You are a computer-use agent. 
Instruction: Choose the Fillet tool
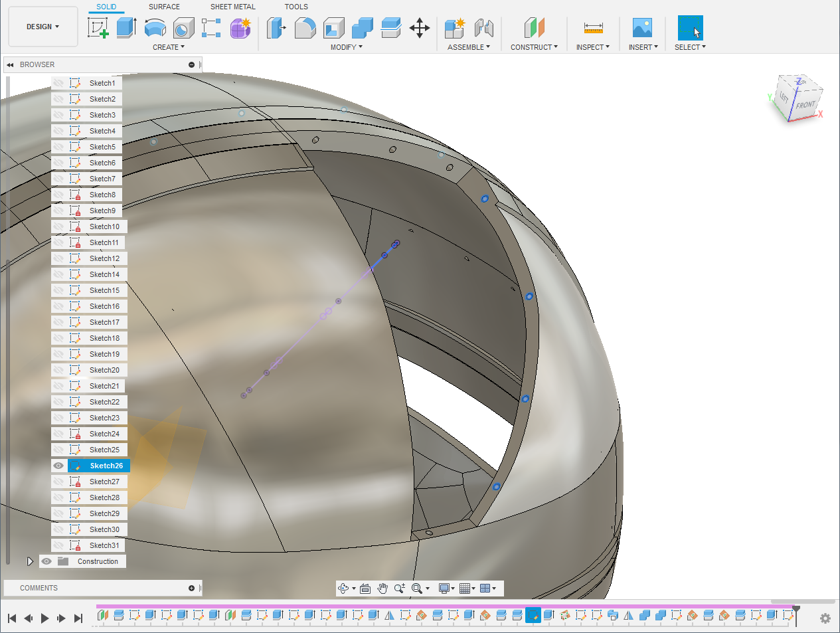click(305, 28)
